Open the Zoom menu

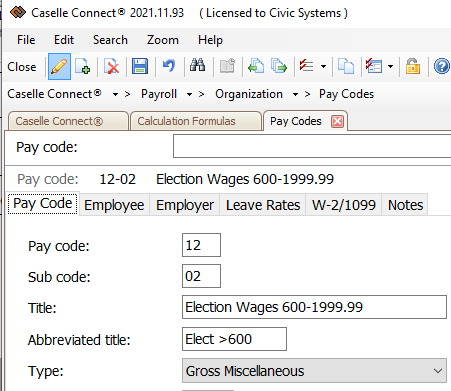point(163,40)
